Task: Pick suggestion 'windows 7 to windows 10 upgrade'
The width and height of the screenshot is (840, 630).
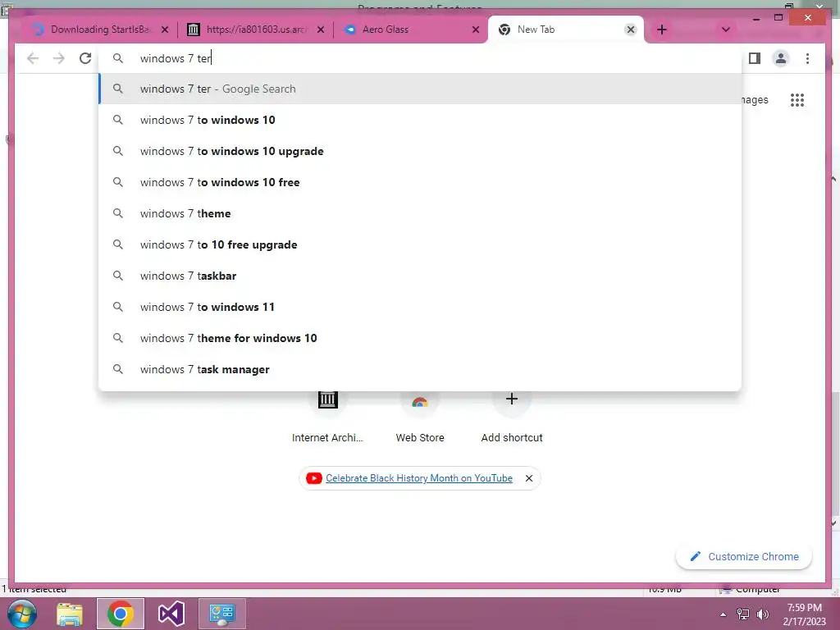Action: [x=421, y=151]
